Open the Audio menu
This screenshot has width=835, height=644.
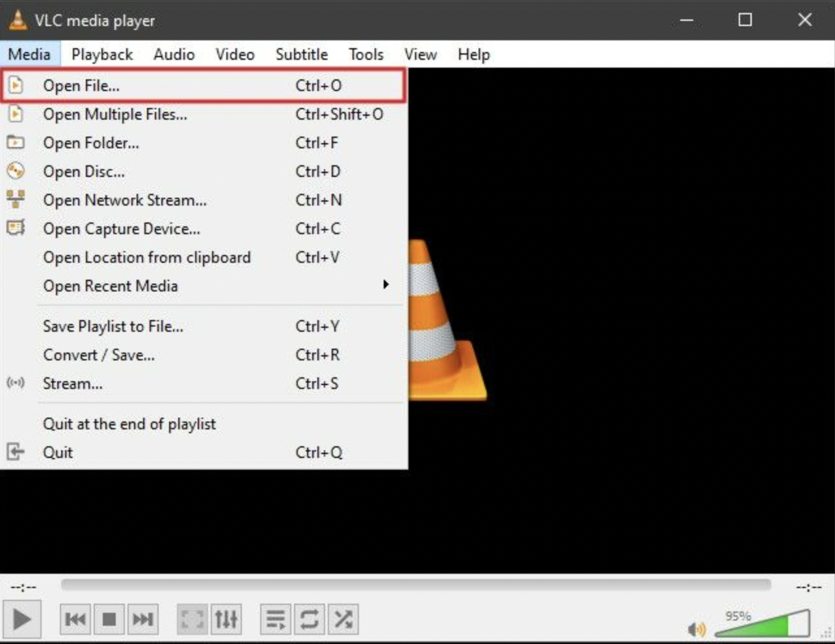coord(174,54)
